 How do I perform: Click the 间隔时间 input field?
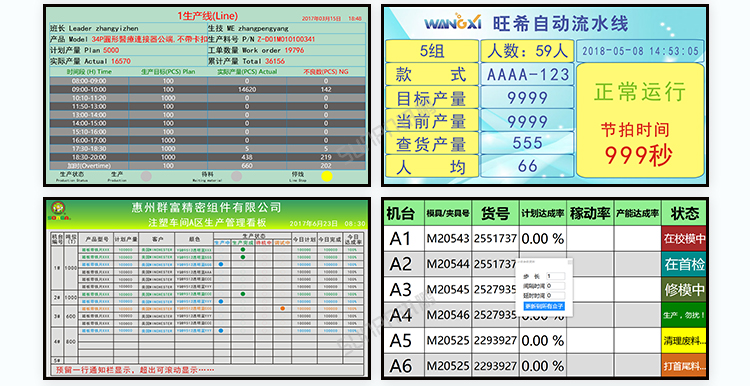pos(555,286)
